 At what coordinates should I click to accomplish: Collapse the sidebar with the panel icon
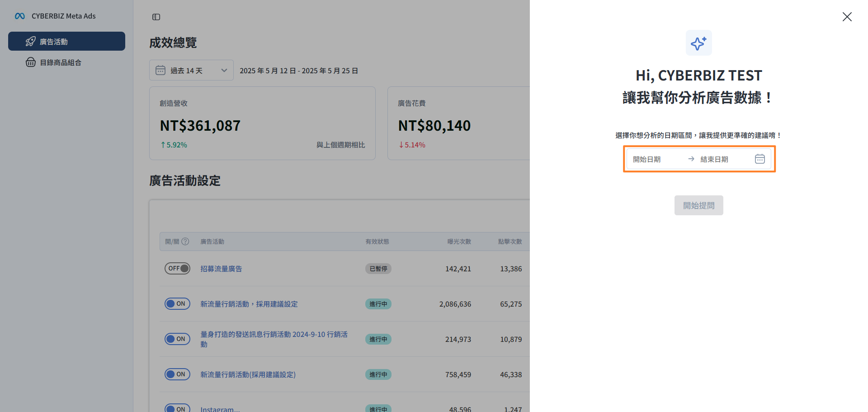tap(156, 17)
